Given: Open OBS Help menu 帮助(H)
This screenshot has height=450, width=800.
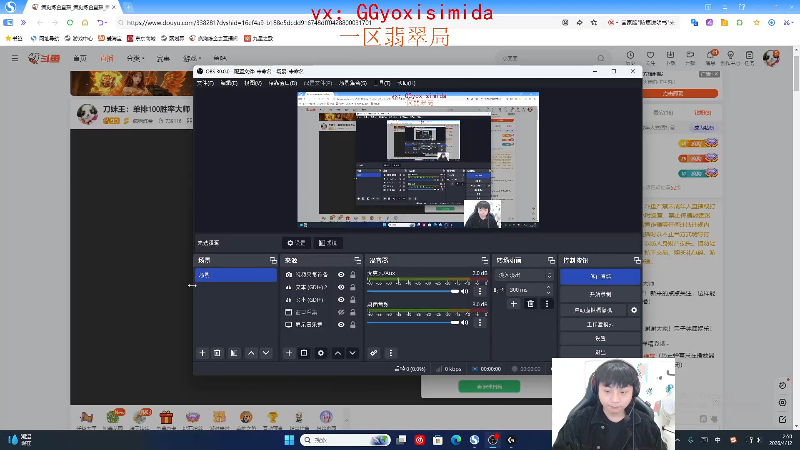Looking at the screenshot, I should click(406, 83).
